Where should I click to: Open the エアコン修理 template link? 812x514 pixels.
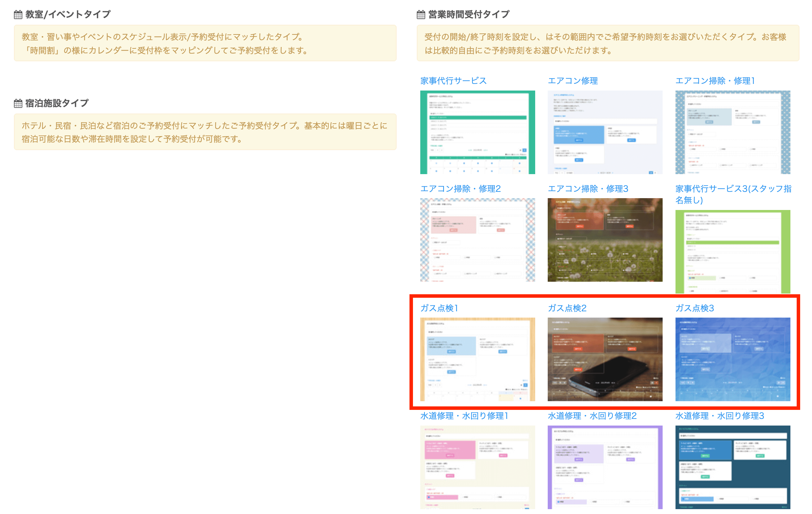[x=572, y=81]
